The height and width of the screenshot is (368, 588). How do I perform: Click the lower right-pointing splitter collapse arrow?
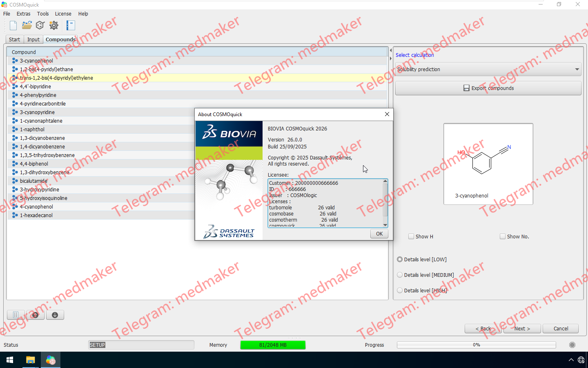click(x=391, y=58)
